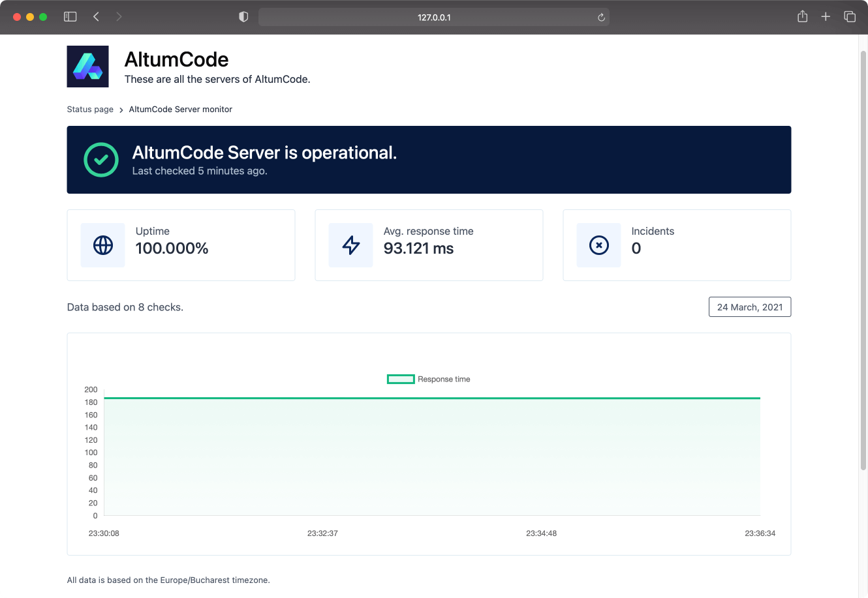868x598 pixels.
Task: Toggle the Response time legend item
Action: point(429,379)
